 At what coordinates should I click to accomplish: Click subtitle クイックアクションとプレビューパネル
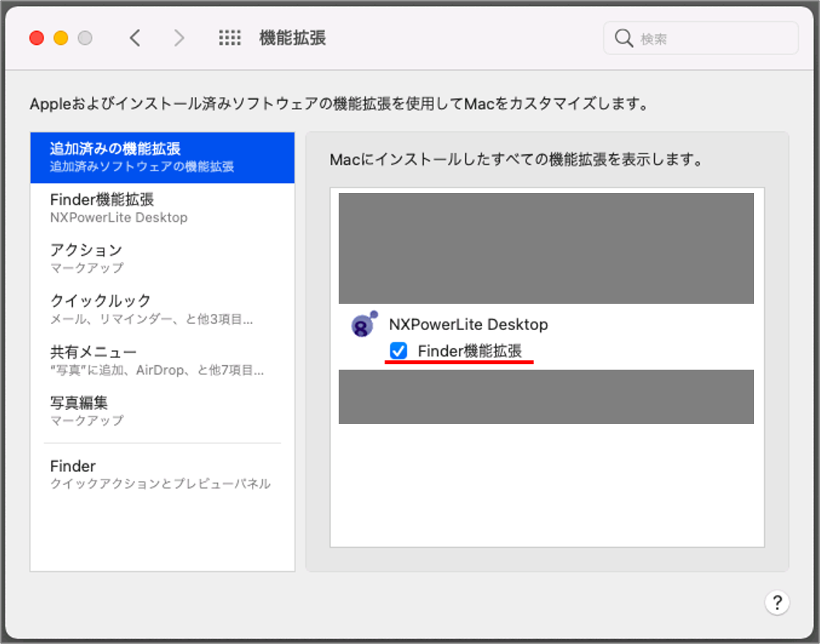pyautogui.click(x=160, y=484)
